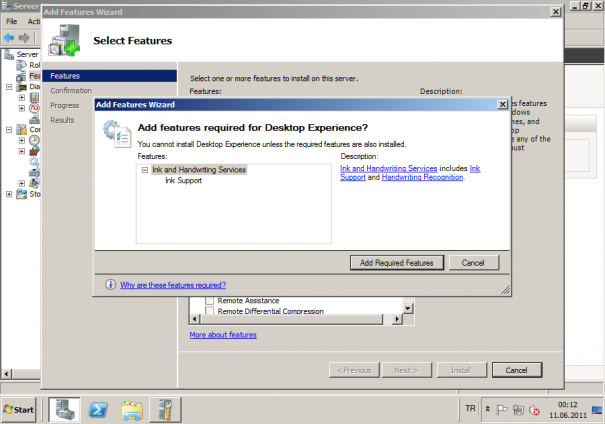Close outer Add Features Wizard window
This screenshot has height=424, width=605.
coord(556,12)
